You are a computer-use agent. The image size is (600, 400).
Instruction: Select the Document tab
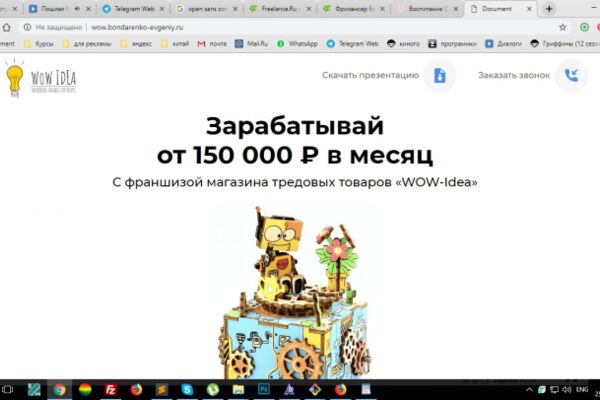coord(501,9)
